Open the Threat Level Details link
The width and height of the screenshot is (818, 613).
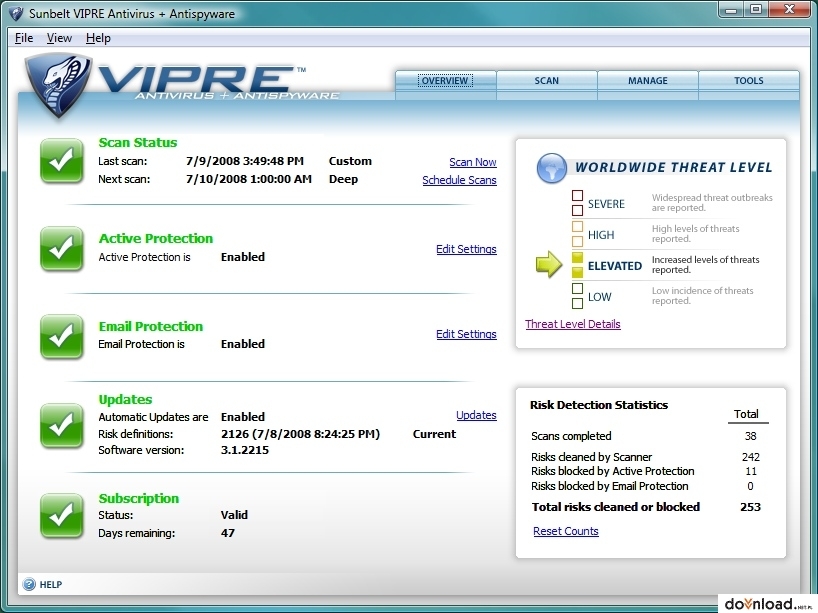(x=573, y=324)
